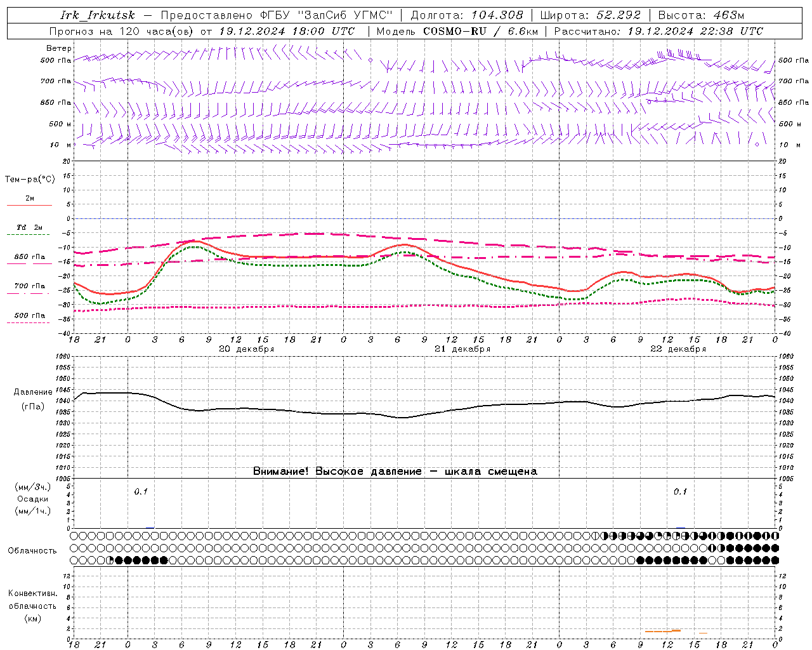The image size is (812, 650).
Task: Select the "ЗапСиб УГМС" provider text
Action: (x=346, y=15)
